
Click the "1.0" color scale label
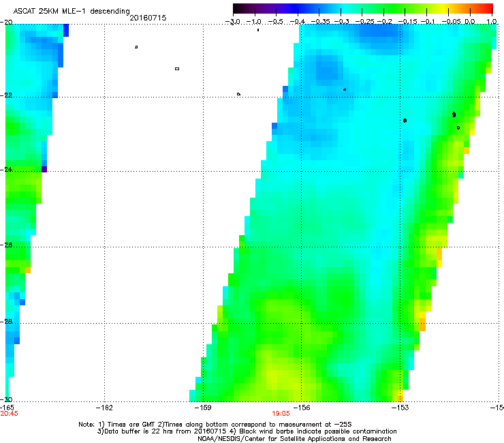click(x=492, y=22)
